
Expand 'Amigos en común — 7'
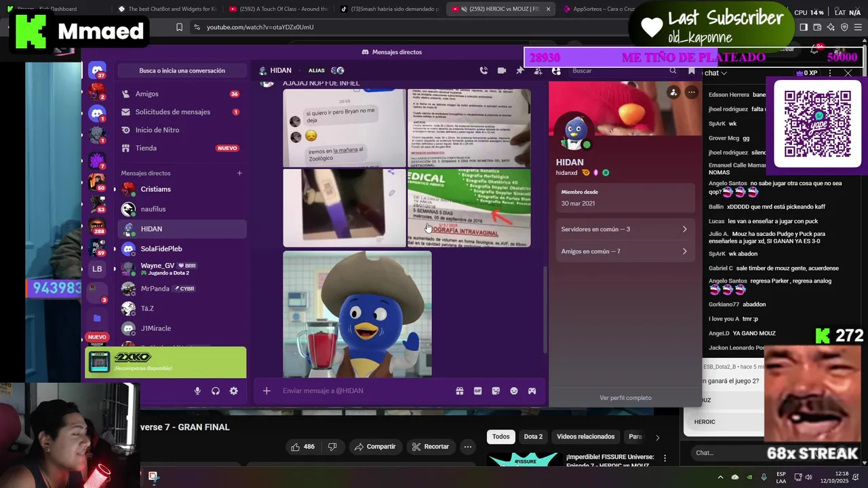pos(625,251)
